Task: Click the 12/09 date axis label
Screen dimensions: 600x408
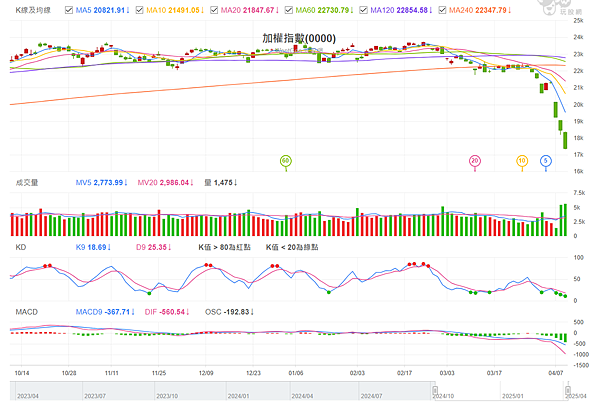Action: [206, 373]
